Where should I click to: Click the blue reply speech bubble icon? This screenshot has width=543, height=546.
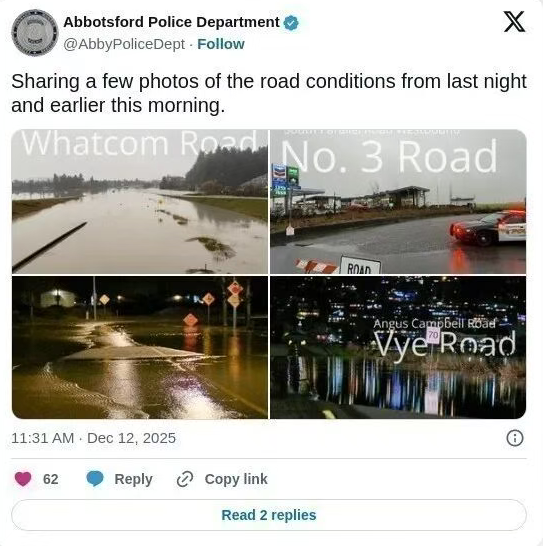click(95, 479)
